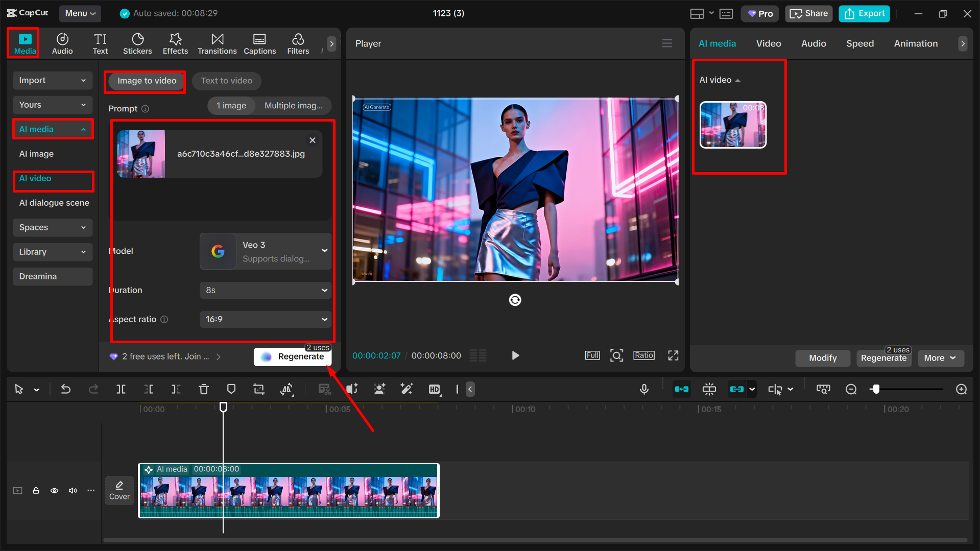Record a voiceover with the microphone icon
The height and width of the screenshot is (551, 980).
[644, 389]
